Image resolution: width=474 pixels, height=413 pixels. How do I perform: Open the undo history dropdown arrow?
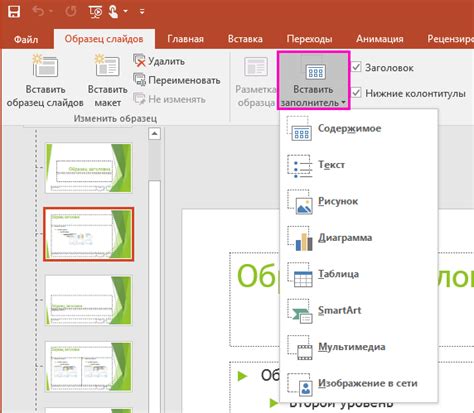[51, 12]
